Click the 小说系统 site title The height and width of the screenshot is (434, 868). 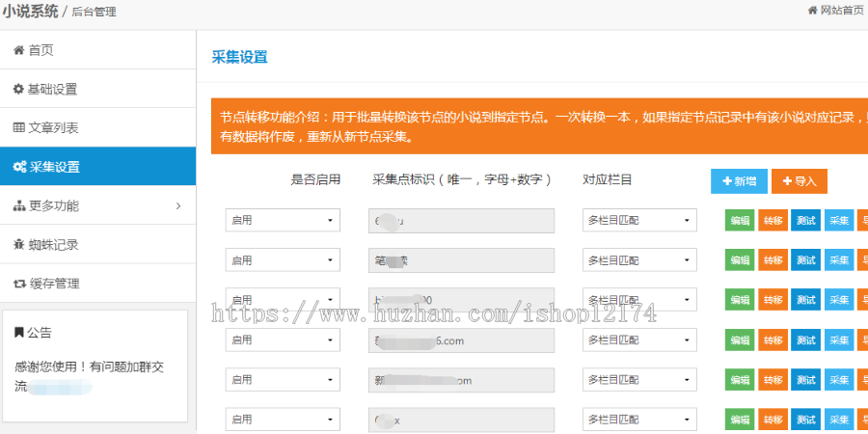pos(30,11)
